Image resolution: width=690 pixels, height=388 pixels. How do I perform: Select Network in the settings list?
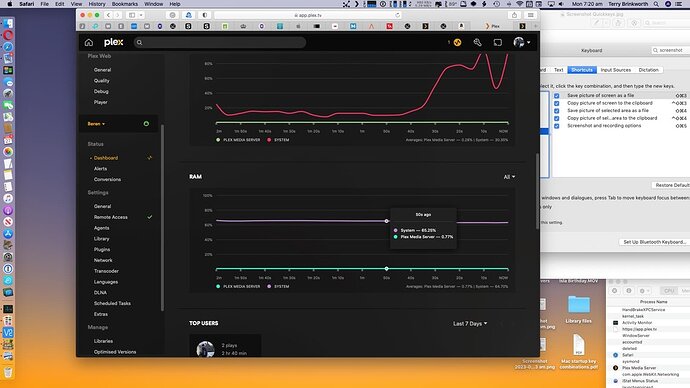point(103,260)
